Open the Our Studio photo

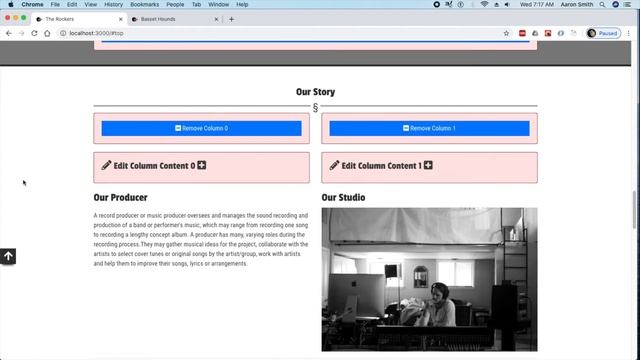click(429, 280)
